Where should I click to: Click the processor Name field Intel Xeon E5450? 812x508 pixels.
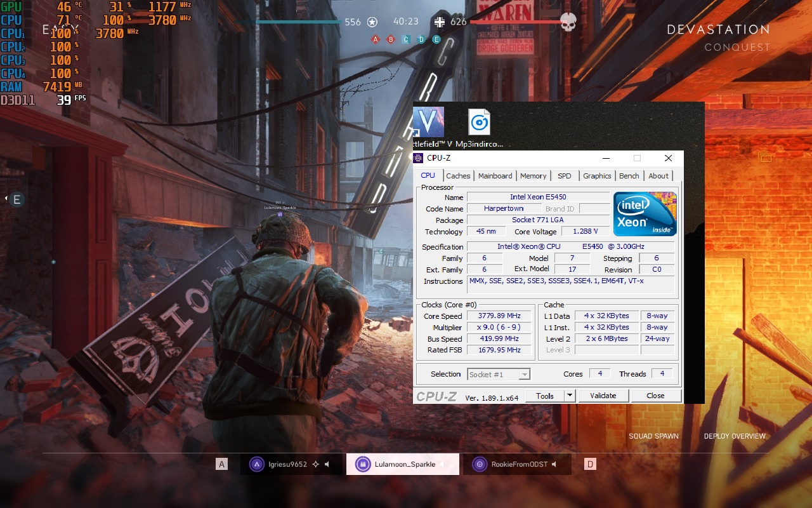point(539,197)
